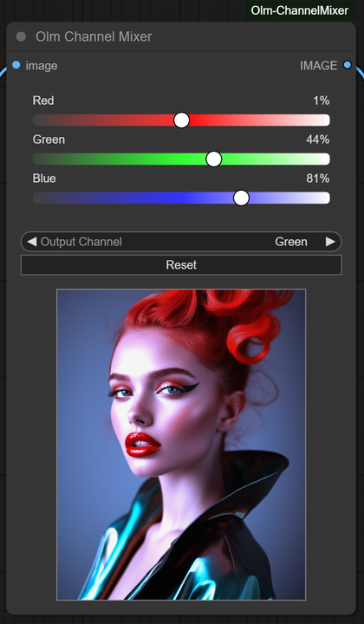364x624 pixels.
Task: Click the Reset button
Action: point(181,265)
